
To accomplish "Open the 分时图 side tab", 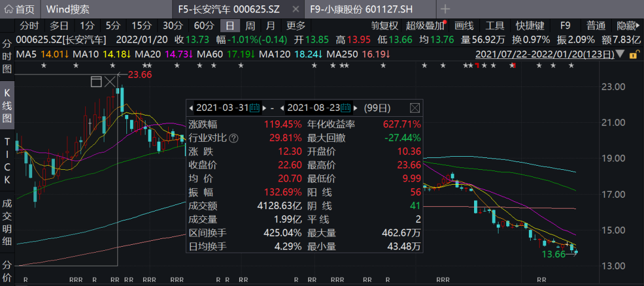I will tap(7, 56).
